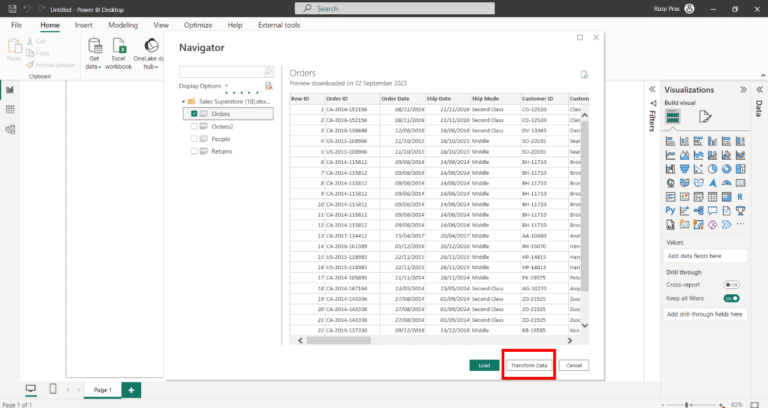768x408 pixels.
Task: Click the title bar Search box
Action: [x=395, y=8]
